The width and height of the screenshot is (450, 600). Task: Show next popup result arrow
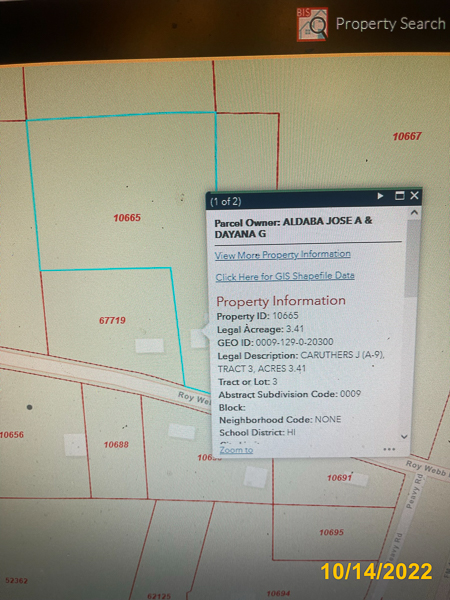[380, 196]
